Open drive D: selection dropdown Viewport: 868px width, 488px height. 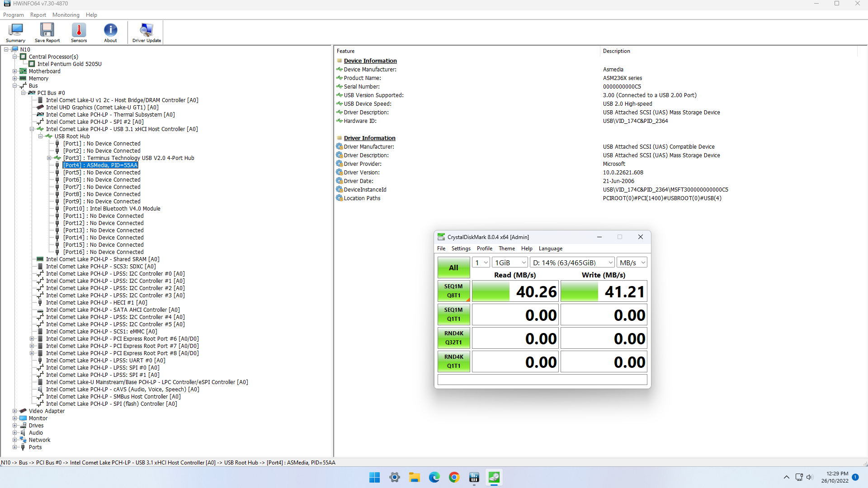click(572, 263)
